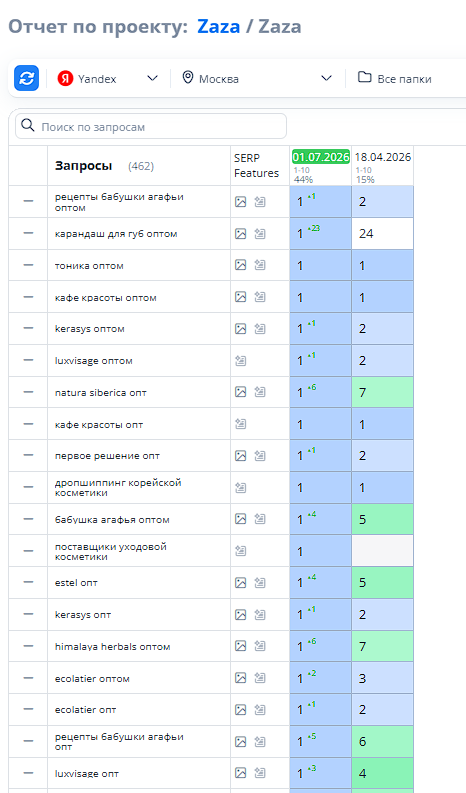The image size is (466, 793).
Task: Toggle the dash marker for luxvisage опт row
Action: coord(28,773)
